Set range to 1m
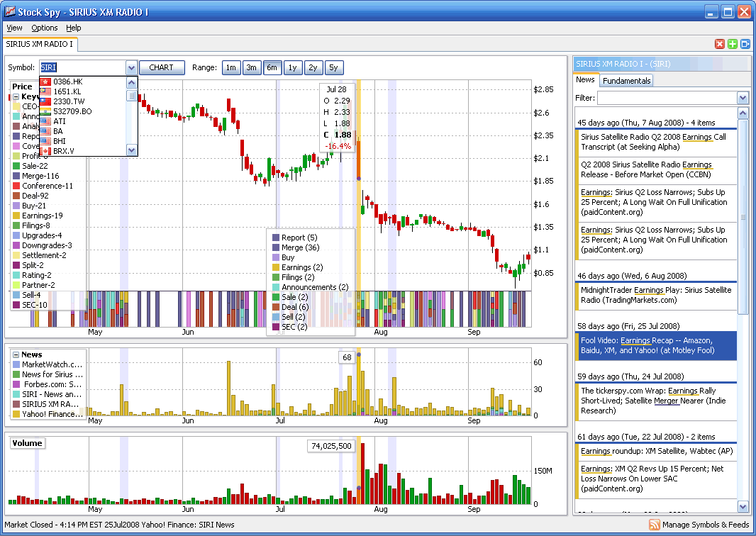The height and width of the screenshot is (536, 756). [231, 67]
